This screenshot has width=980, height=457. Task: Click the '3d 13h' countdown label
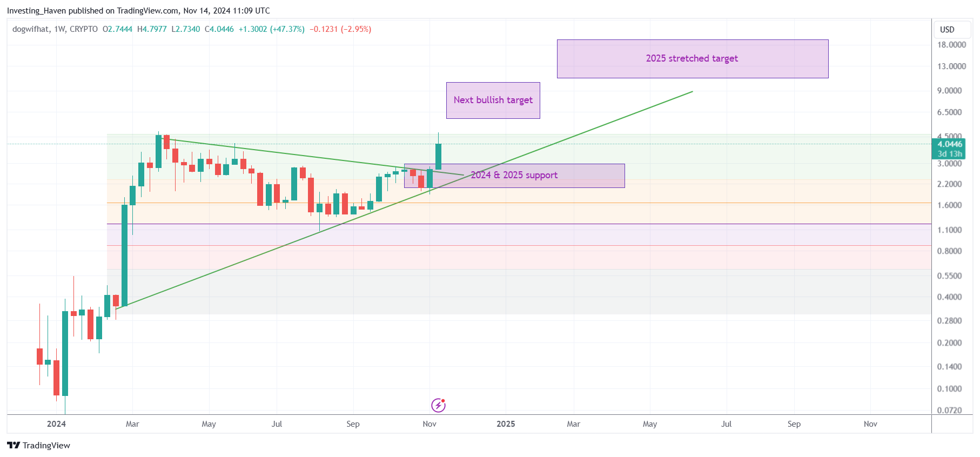pyautogui.click(x=950, y=154)
